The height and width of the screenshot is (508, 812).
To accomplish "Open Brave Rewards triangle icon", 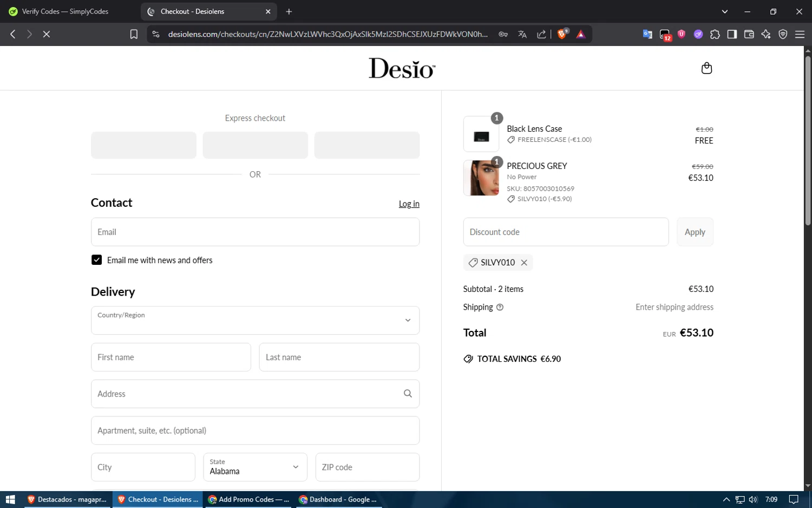I will (581, 34).
